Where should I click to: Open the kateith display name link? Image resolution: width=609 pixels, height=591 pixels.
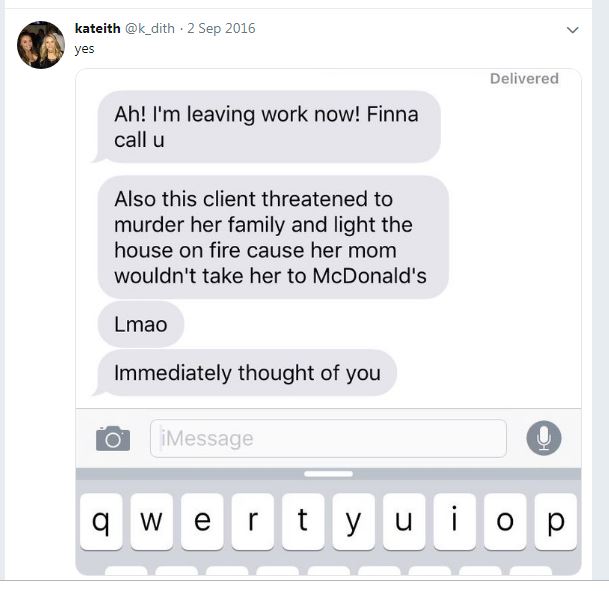tap(97, 28)
